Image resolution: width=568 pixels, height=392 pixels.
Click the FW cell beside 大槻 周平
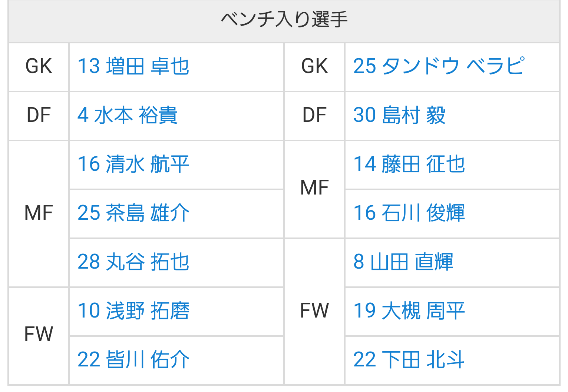pos(314,311)
